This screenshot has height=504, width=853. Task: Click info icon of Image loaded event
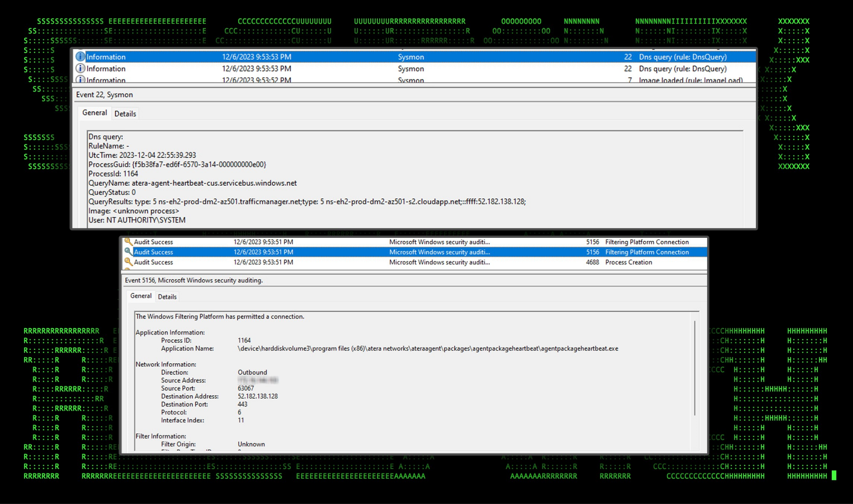[x=80, y=79]
